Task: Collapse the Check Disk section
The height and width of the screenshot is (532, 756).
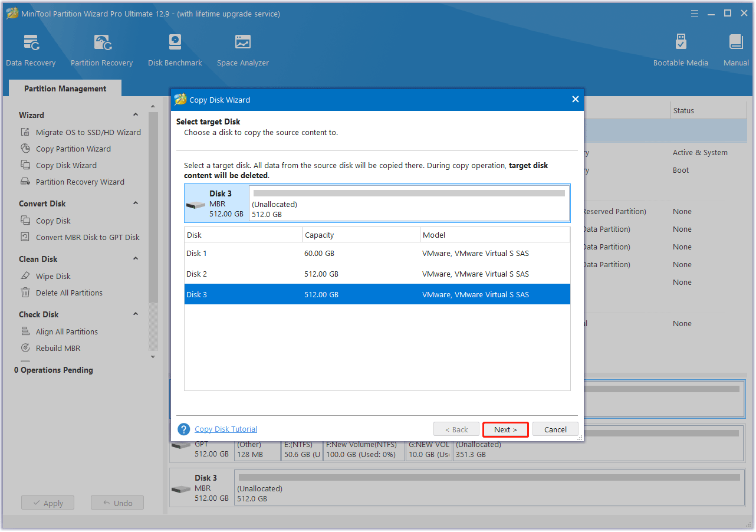Action: (x=136, y=314)
